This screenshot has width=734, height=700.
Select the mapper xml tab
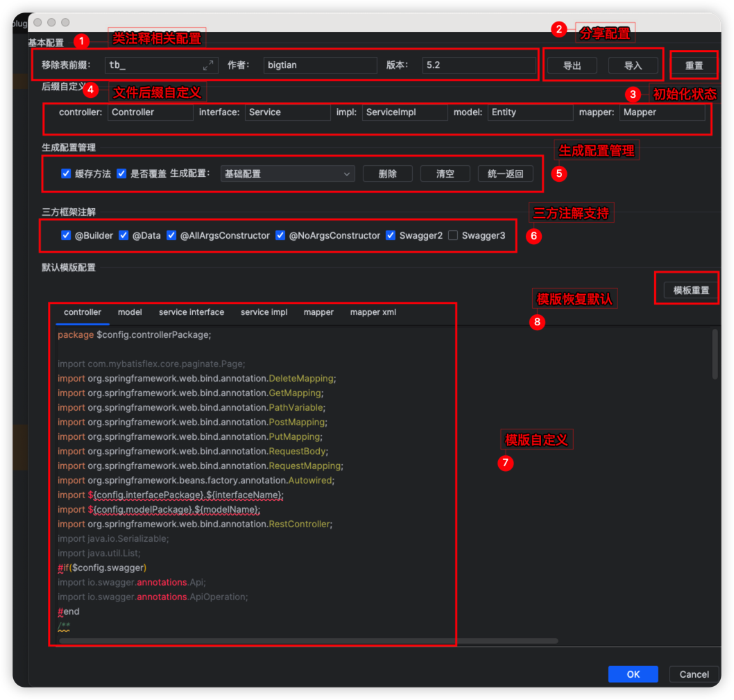[373, 312]
